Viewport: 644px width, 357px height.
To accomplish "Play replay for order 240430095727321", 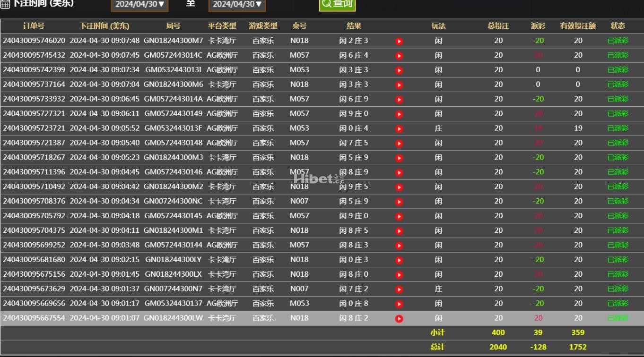I will pos(399,114).
